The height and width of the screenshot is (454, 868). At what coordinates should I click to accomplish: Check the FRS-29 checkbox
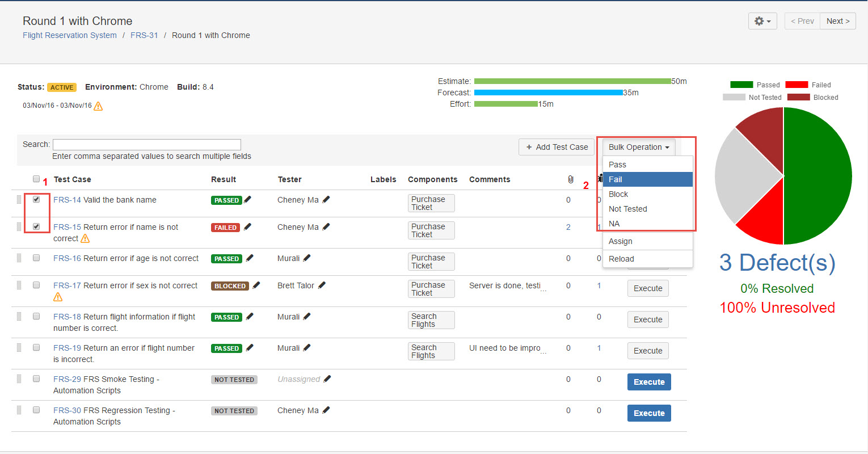[36, 379]
